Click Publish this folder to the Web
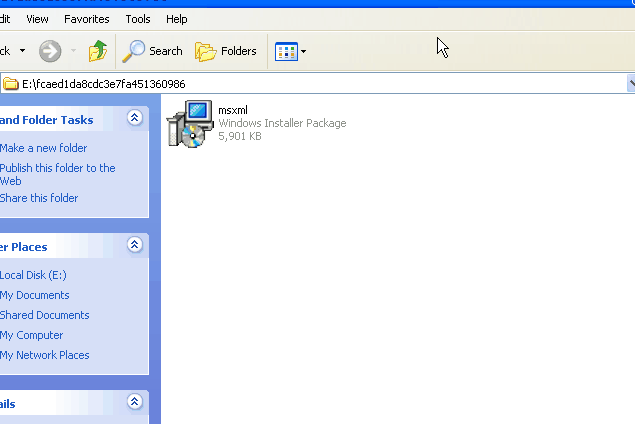The height and width of the screenshot is (424, 635). tap(58, 175)
